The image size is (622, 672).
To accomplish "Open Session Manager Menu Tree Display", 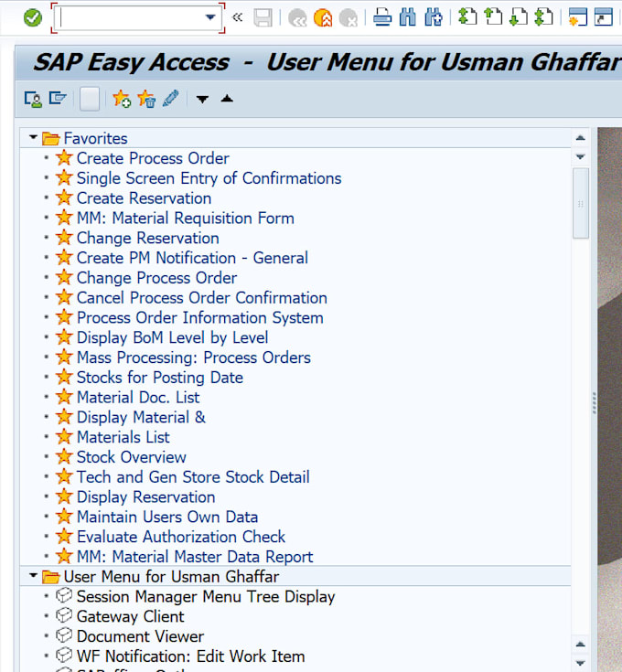I will pyautogui.click(x=206, y=596).
